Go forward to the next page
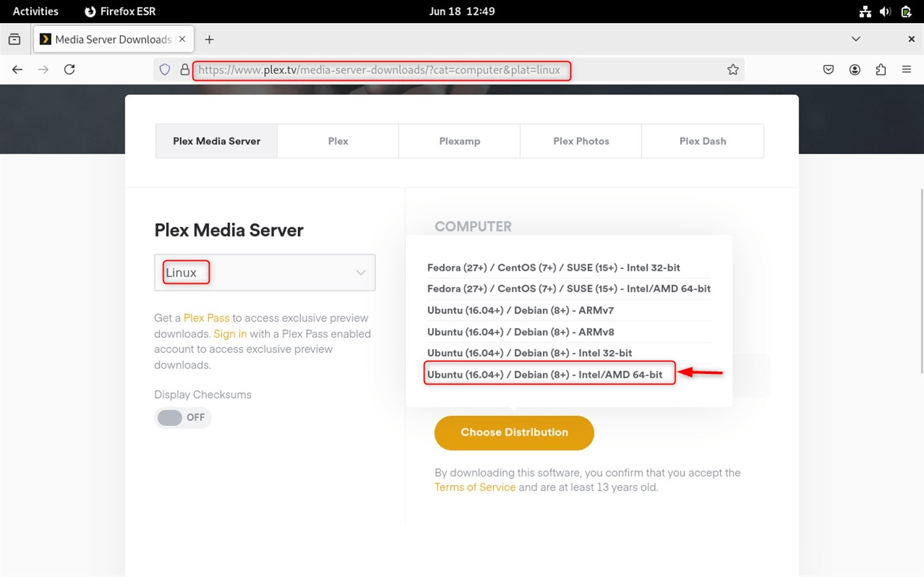Image resolution: width=924 pixels, height=577 pixels. tap(43, 70)
